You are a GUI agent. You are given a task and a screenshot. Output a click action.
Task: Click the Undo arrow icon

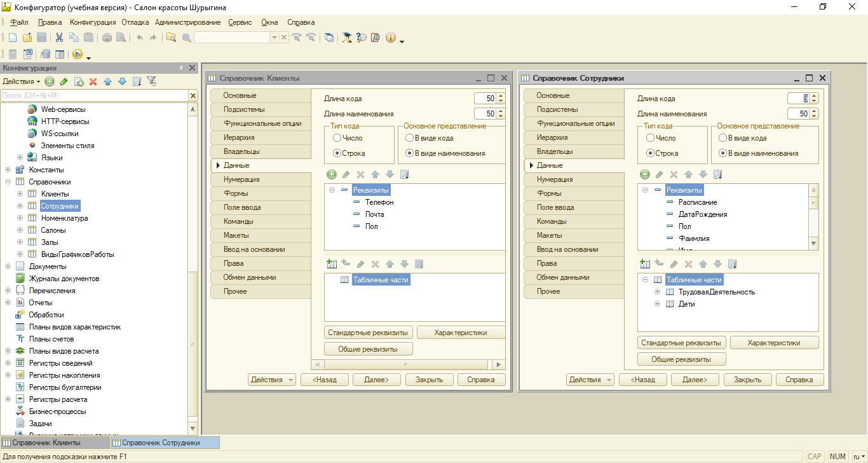tap(139, 38)
